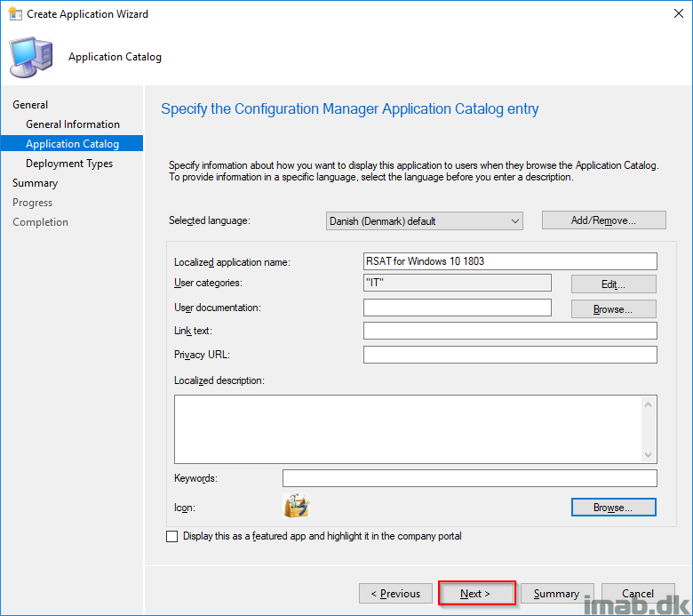Click the "Localized description:" label

point(219,380)
